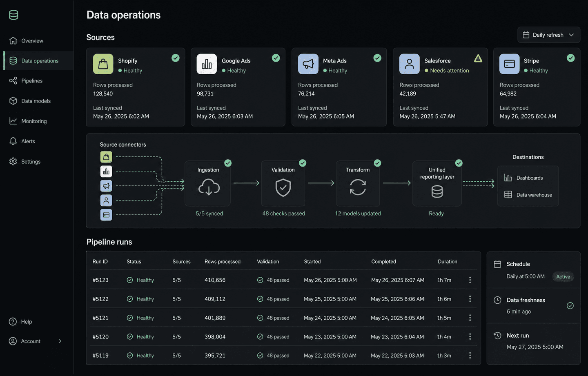This screenshot has height=376, width=588.
Task: Click '48 passed' validation for run #5120
Action: point(273,337)
